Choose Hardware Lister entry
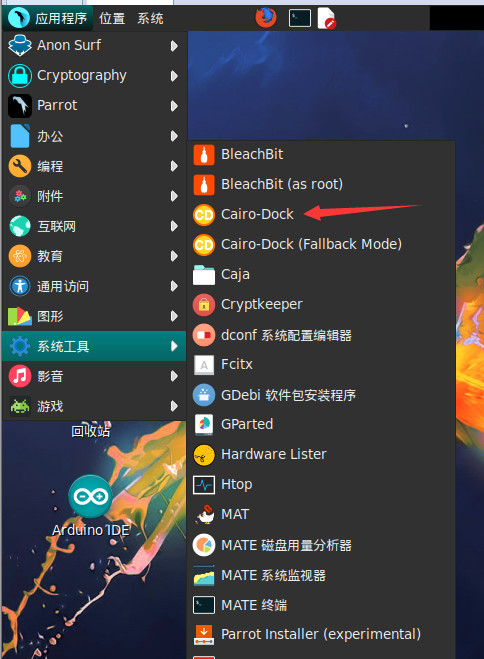Image resolution: width=484 pixels, height=659 pixels. click(321, 454)
